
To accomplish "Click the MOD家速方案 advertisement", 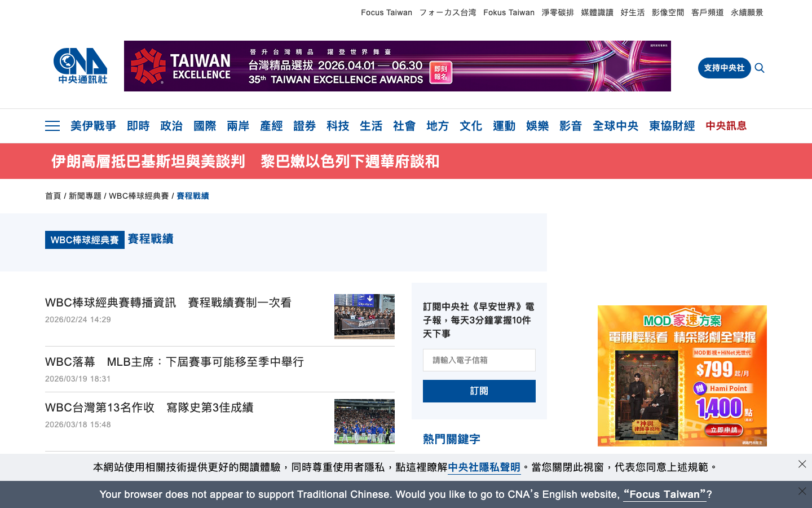I will 682,376.
